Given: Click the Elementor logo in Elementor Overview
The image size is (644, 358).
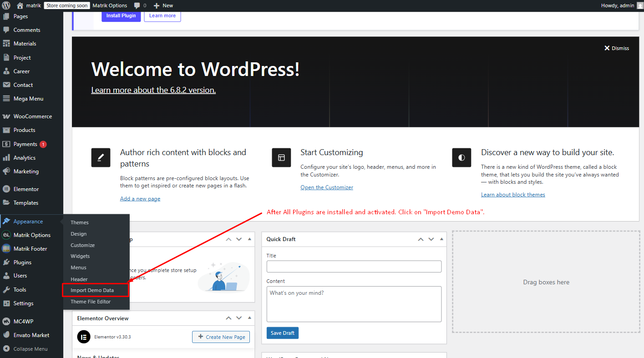Looking at the screenshot, I should 84,337.
